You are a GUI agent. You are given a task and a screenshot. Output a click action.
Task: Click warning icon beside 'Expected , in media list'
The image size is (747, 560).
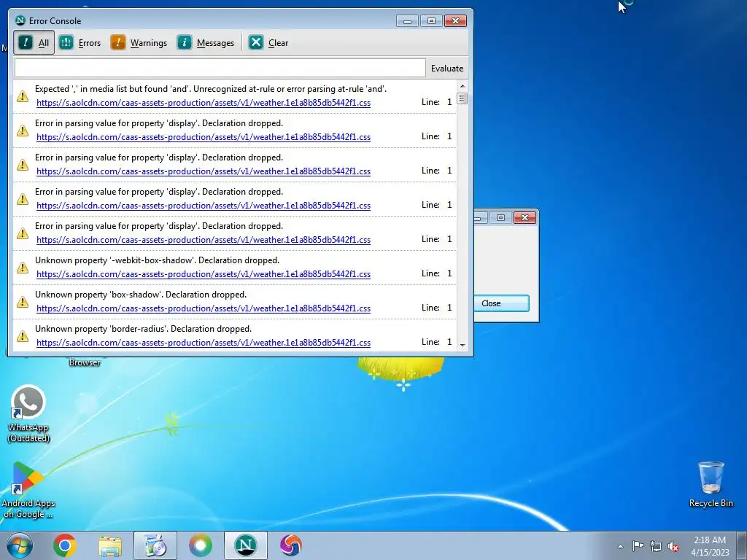tap(23, 96)
